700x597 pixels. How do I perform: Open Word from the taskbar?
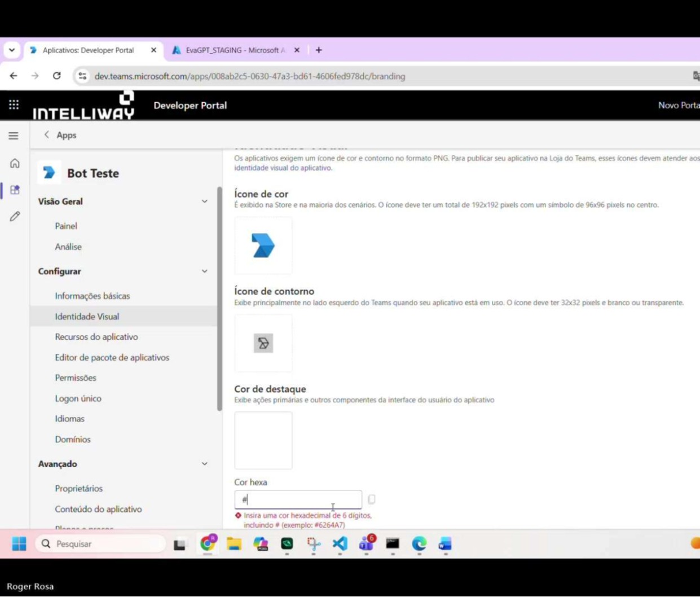(x=445, y=544)
